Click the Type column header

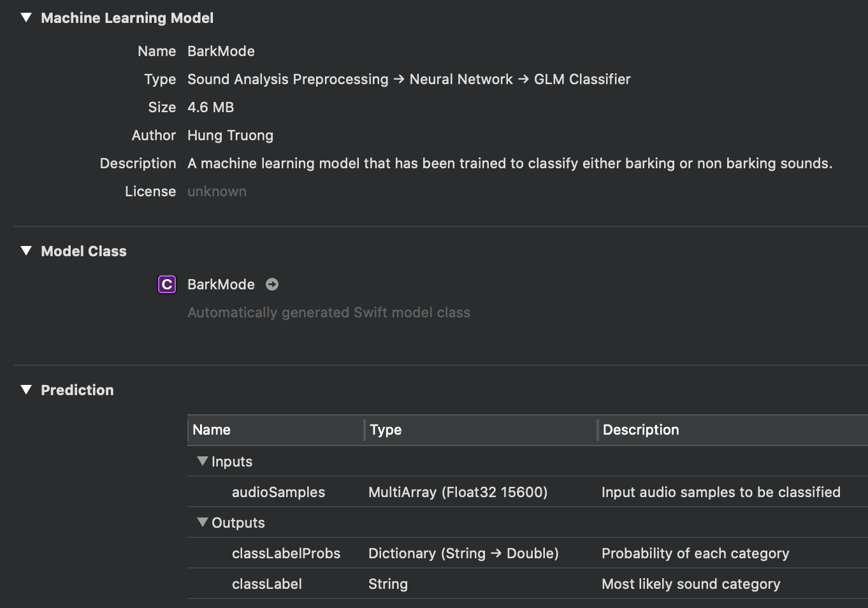[481, 430]
